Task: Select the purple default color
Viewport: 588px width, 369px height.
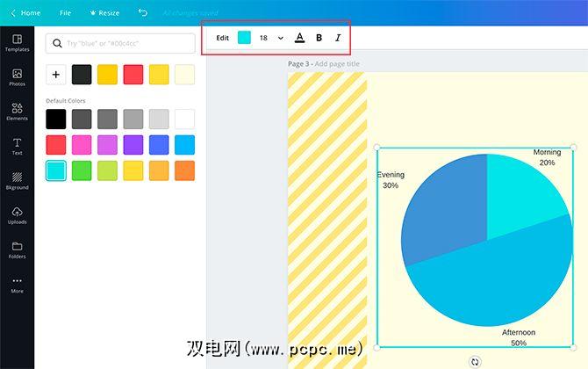Action: [x=133, y=145]
